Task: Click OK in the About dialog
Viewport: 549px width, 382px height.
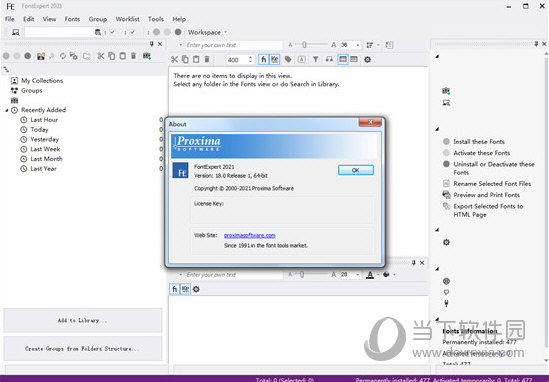Action: (x=356, y=170)
